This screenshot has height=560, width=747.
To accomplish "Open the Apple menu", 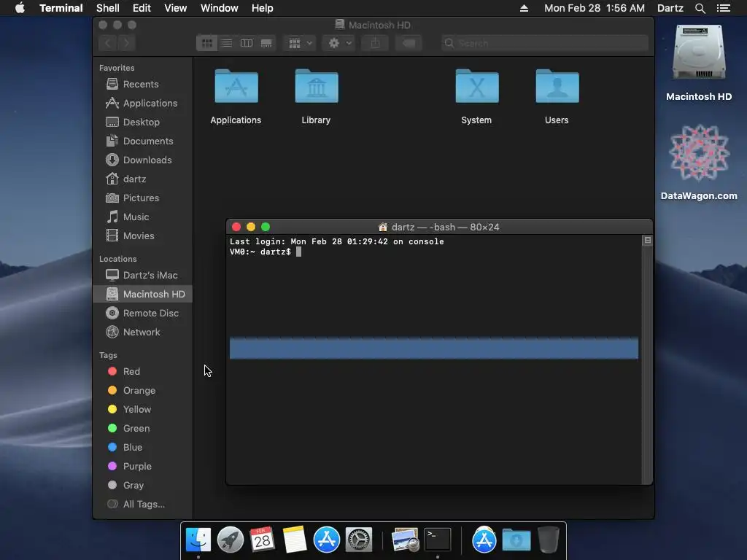I will click(x=20, y=8).
